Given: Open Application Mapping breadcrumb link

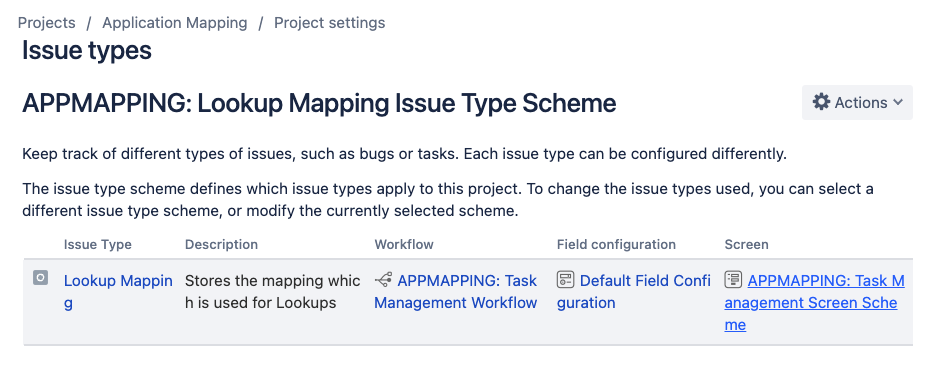Looking at the screenshot, I should click(x=175, y=23).
